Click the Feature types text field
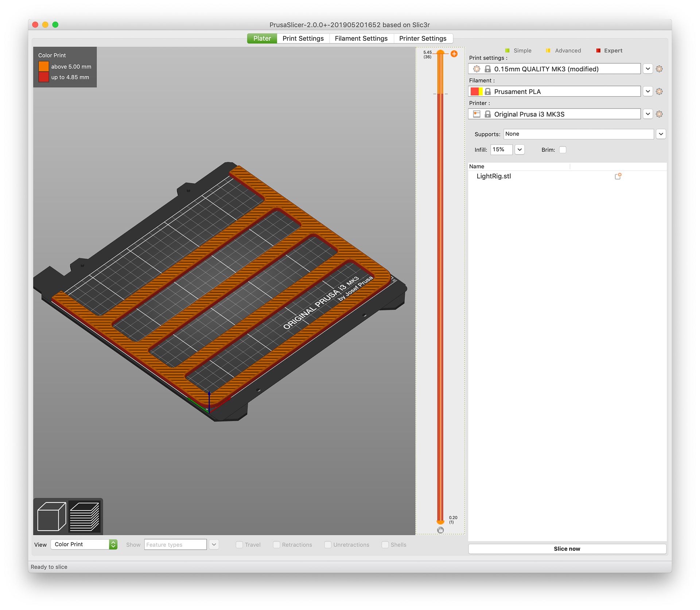This screenshot has width=700, height=610. 175,545
